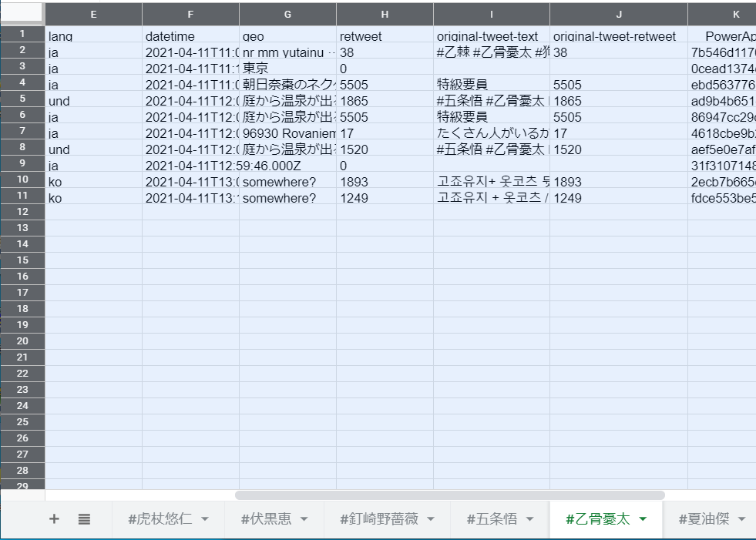Viewport: 756px width, 540px height.
Task: Click retweet cell '1893' in column H
Action: [x=385, y=179]
